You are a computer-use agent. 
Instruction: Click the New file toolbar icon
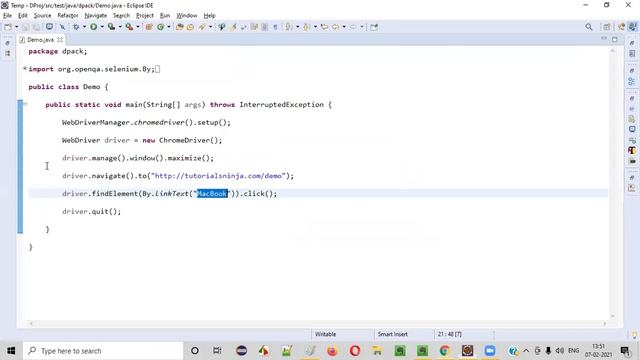point(8,27)
